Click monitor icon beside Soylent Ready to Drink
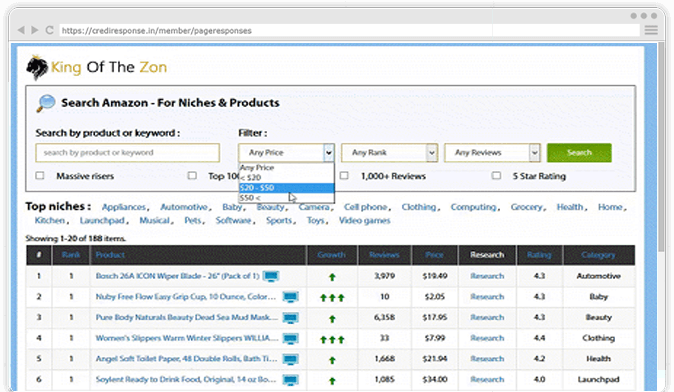Screen dimensions: 674x392 pos(290,380)
